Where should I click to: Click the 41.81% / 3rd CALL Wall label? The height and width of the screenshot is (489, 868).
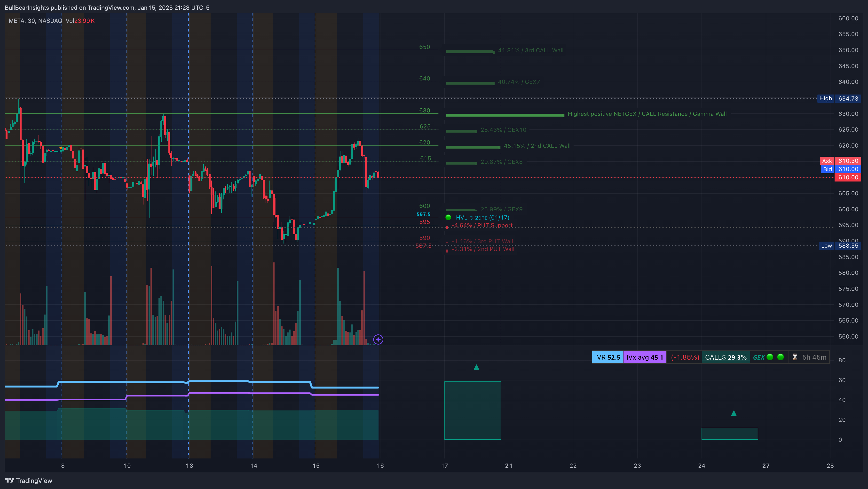(x=530, y=50)
